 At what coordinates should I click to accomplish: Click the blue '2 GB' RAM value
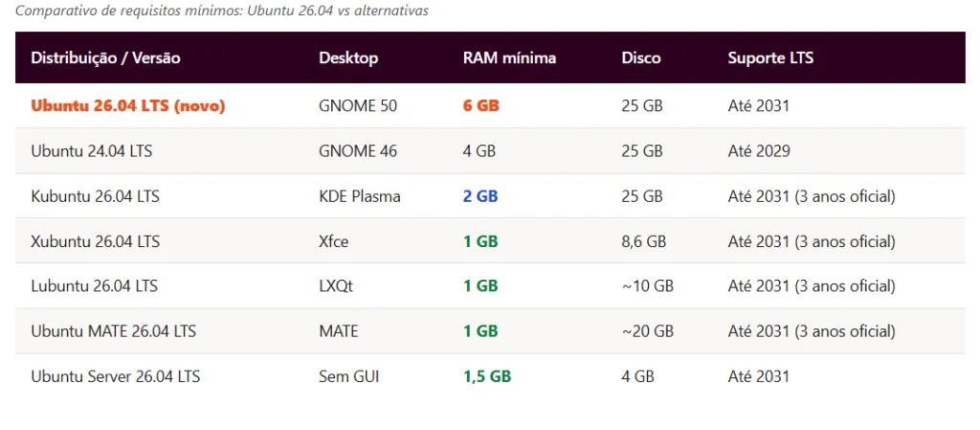click(480, 196)
